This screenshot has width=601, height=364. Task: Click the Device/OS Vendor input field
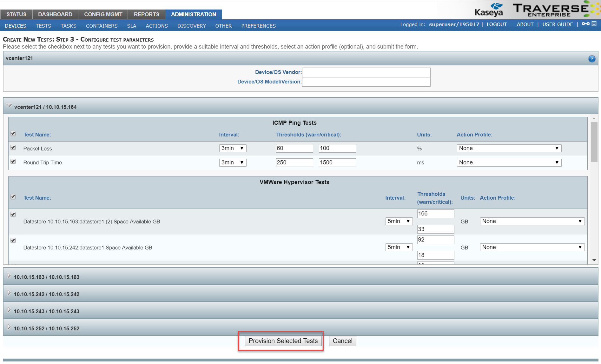click(x=366, y=72)
